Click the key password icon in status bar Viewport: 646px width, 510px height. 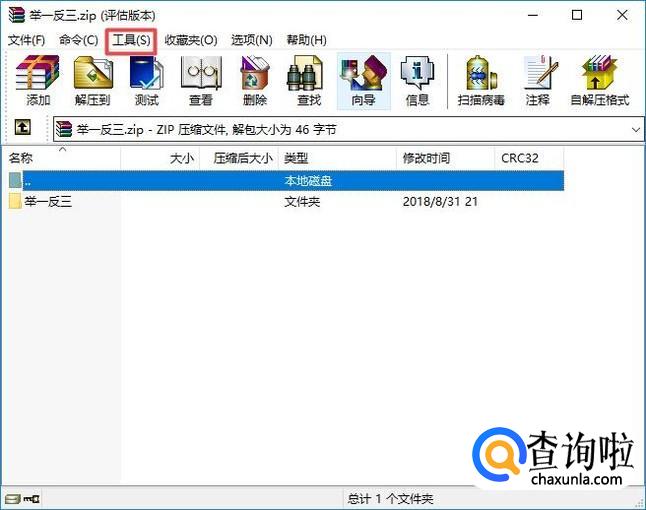coord(32,499)
